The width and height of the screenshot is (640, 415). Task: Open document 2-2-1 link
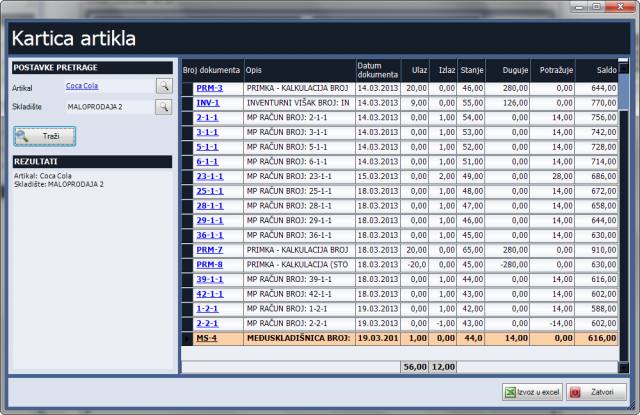tap(207, 324)
